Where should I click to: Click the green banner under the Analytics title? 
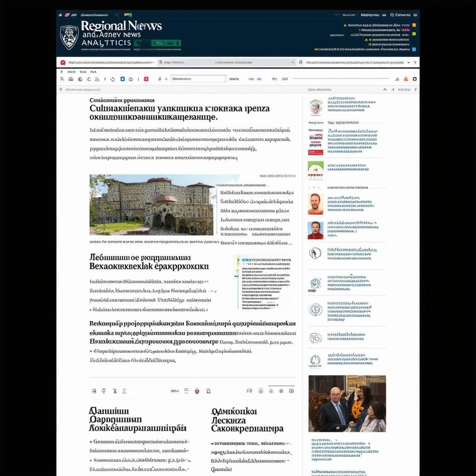point(157,43)
